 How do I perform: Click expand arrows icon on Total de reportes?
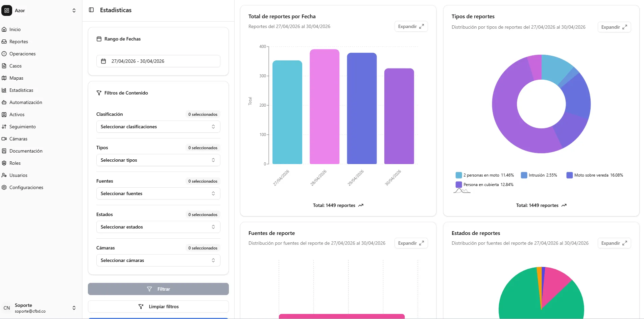(x=422, y=26)
